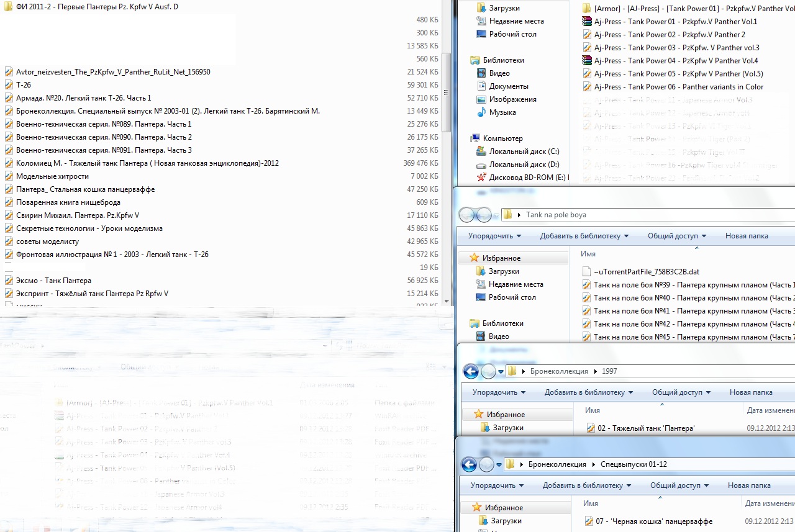Open Общий доступ dropdown in the Бронеколлекция 1997 window

click(x=681, y=392)
